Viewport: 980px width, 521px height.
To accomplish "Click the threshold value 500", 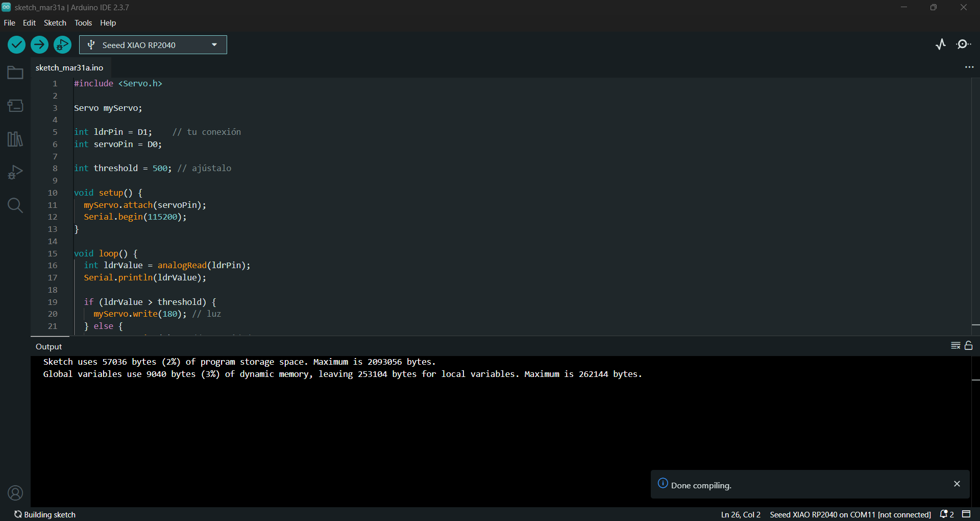I will point(160,168).
